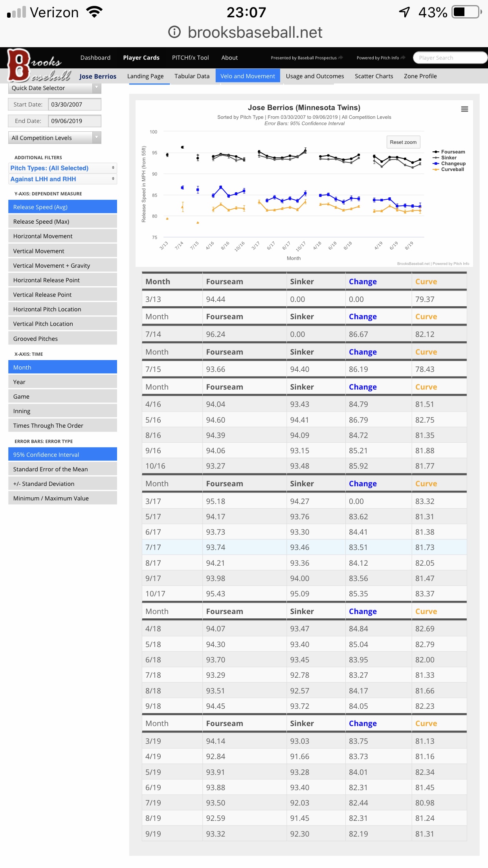Screen dimensions: 488x868
Task: Open the Player Cards menu item
Action: click(141, 57)
